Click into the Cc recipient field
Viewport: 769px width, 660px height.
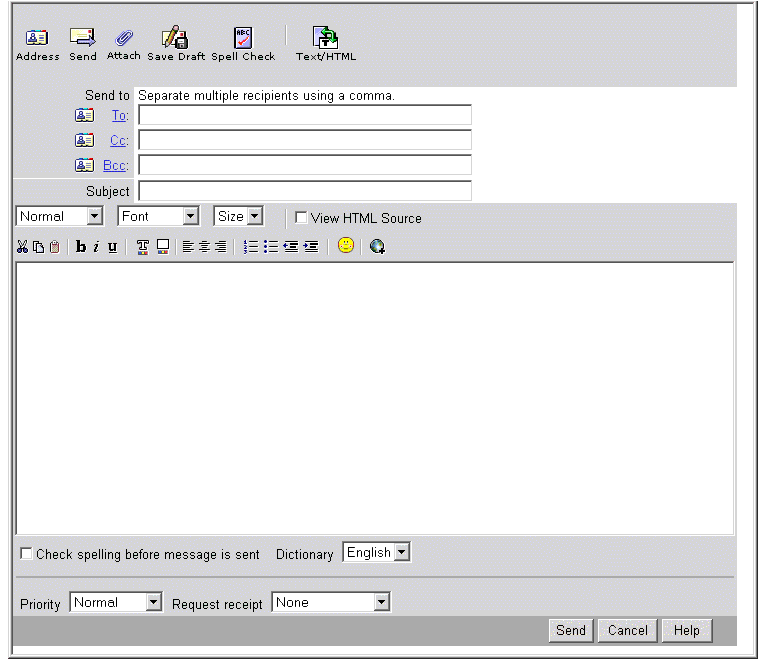pos(305,140)
